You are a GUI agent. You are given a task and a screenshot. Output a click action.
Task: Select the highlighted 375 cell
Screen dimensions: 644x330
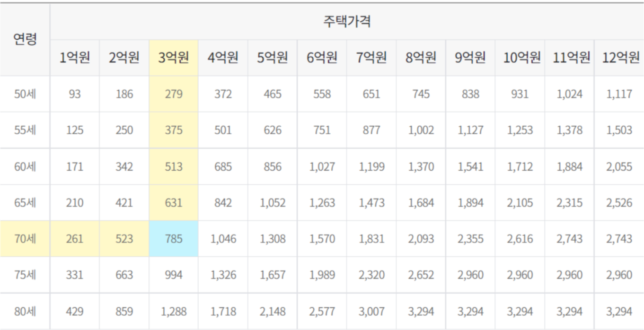click(x=174, y=130)
